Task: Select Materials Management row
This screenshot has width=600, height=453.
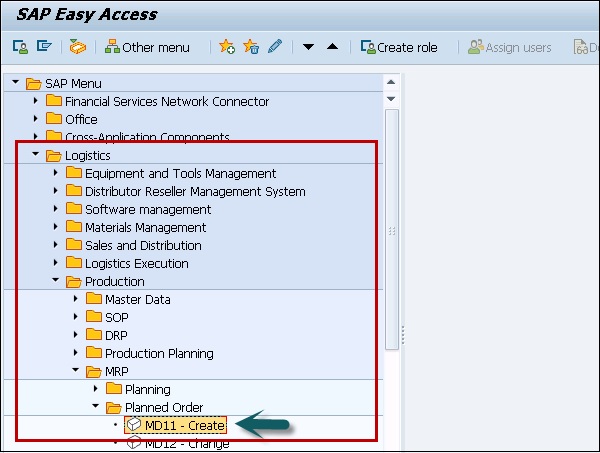Action: 193,227
